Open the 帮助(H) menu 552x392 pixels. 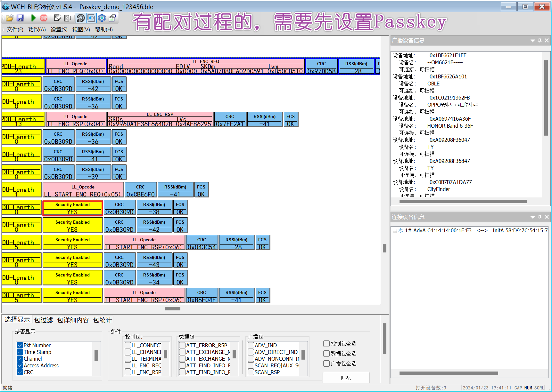coord(104,29)
